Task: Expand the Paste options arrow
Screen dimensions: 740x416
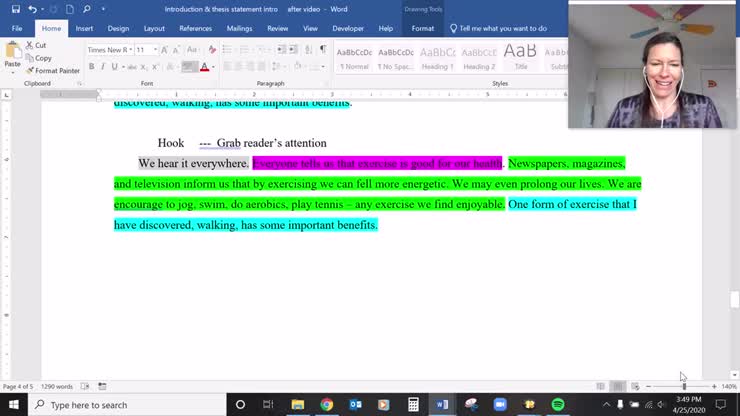Action: pos(12,72)
